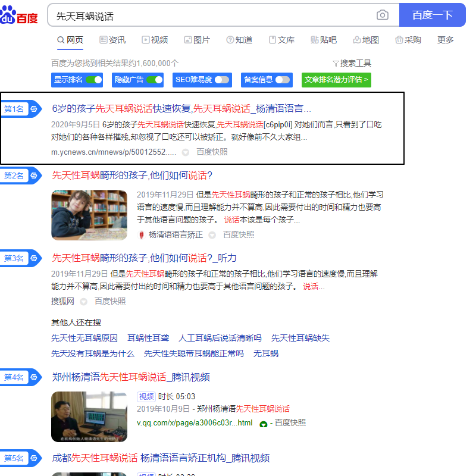This screenshot has width=476, height=476.
Task: Open result titled 6岁的孩子先天耳蜗说话快速恢复
Action: coord(181,109)
